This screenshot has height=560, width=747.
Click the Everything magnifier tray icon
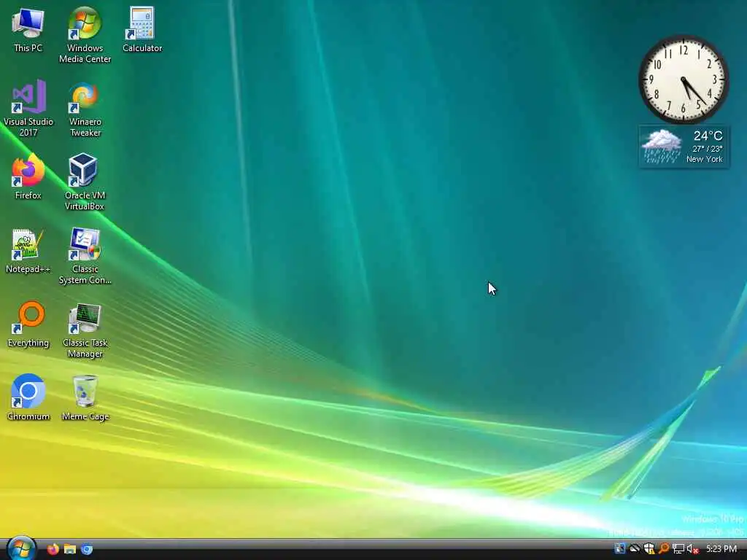[664, 548]
